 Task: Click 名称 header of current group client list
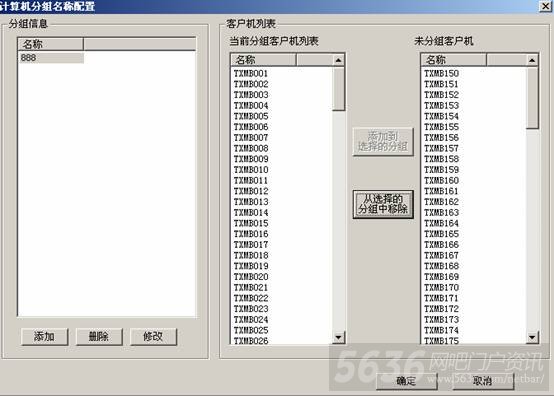263,60
